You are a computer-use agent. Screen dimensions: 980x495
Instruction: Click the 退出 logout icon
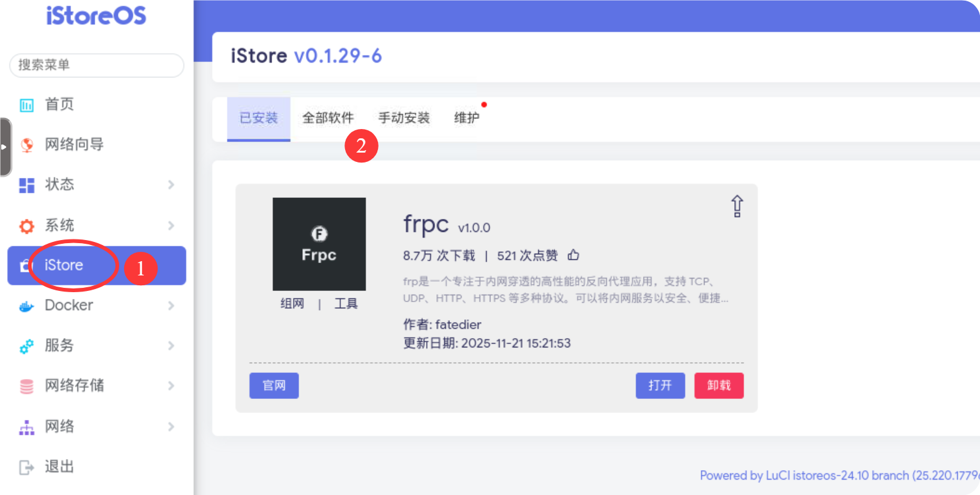click(x=27, y=467)
